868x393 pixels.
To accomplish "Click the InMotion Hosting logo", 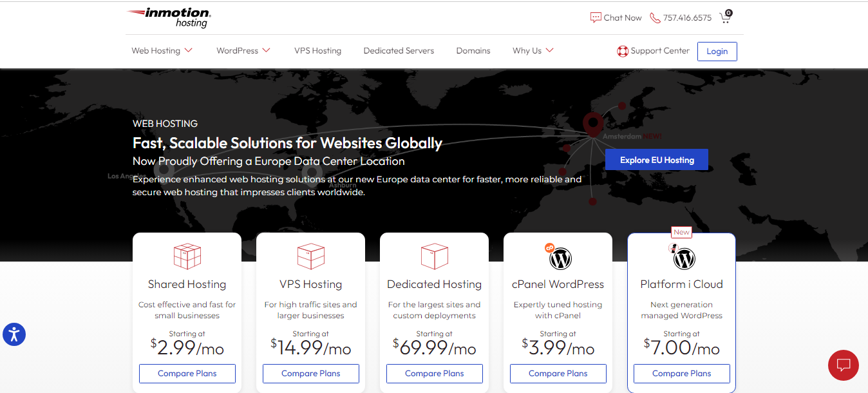I will (x=169, y=17).
